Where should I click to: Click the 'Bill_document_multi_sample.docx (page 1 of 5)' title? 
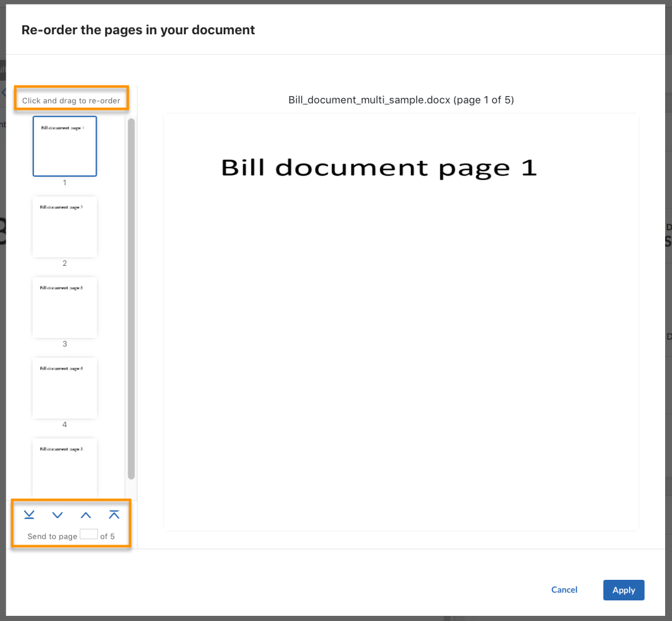[401, 100]
